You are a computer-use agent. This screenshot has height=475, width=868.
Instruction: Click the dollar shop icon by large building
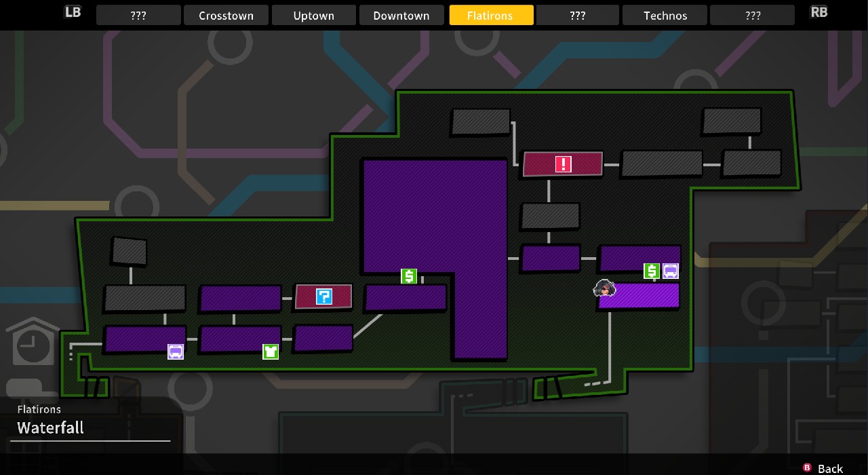pos(408,276)
